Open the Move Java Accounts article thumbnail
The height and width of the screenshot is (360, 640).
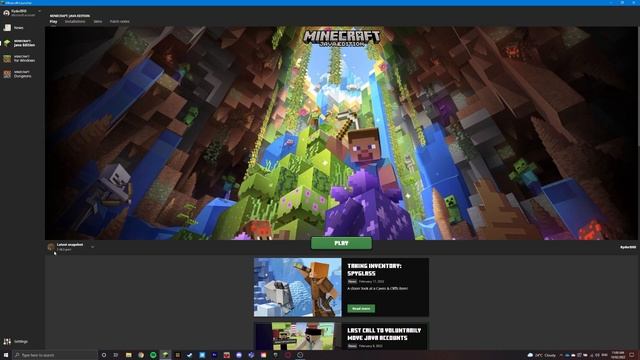[x=298, y=336]
